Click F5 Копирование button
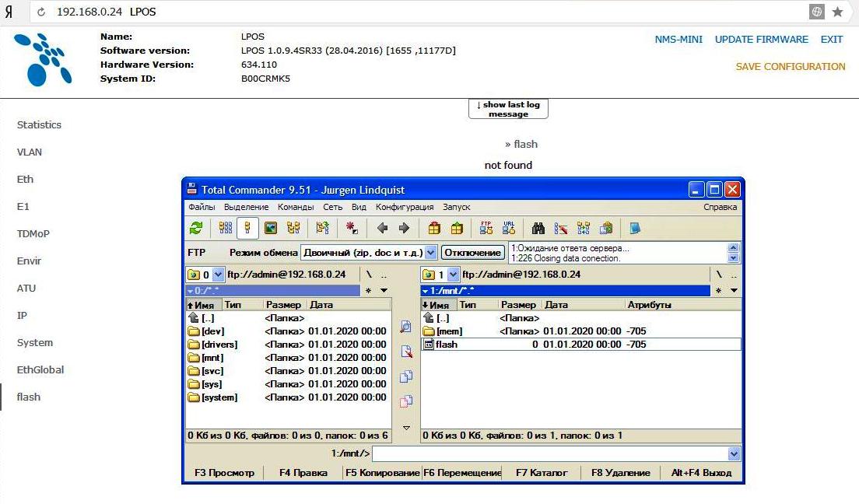The width and height of the screenshot is (859, 504). click(x=382, y=473)
